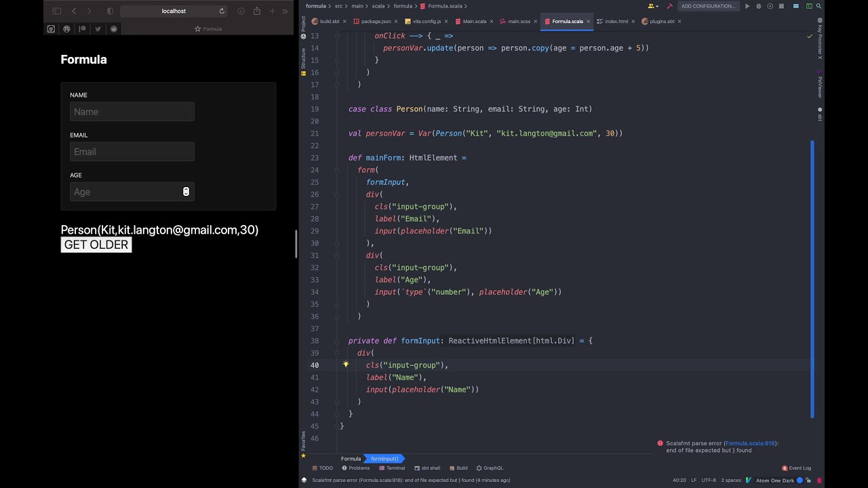Image resolution: width=868 pixels, height=488 pixels.
Task: Click the lightbulb intention icon
Action: pyautogui.click(x=345, y=365)
